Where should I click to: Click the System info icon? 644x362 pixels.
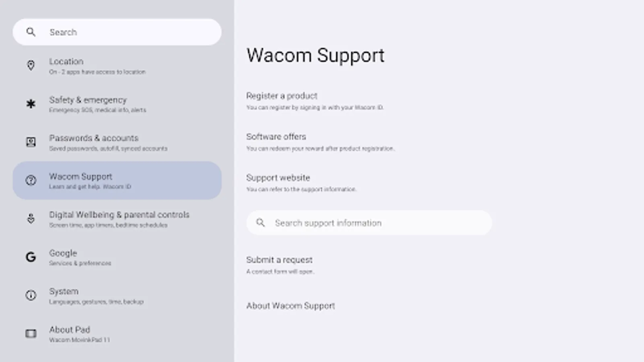click(31, 296)
